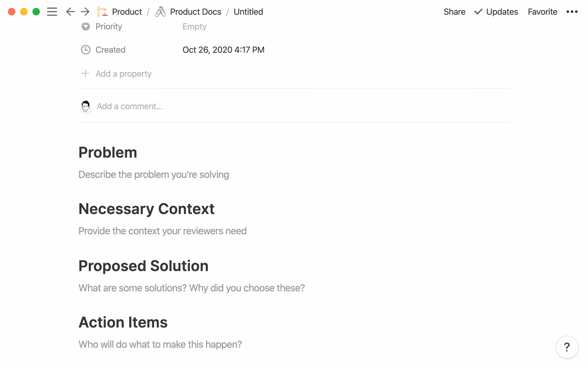Open help with the question mark button
The height and width of the screenshot is (368, 588).
(x=567, y=347)
